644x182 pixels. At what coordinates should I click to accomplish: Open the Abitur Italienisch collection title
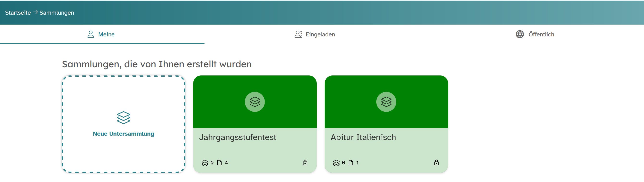pyautogui.click(x=363, y=137)
